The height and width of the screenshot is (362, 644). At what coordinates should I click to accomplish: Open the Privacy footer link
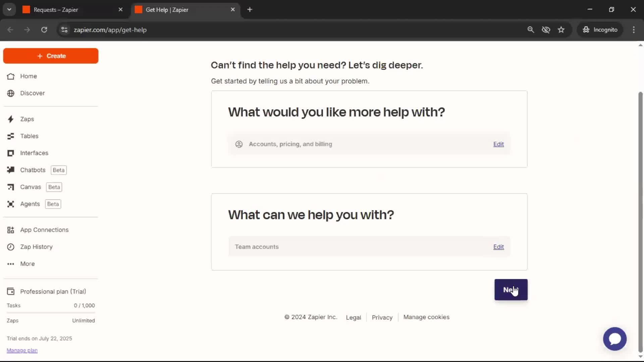coord(382,317)
